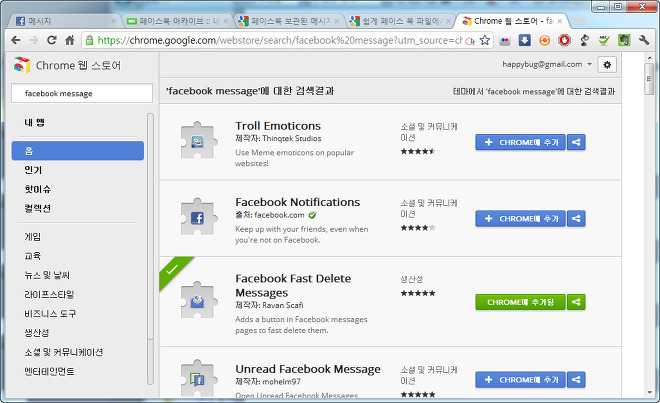
Task: Open Chrome wrench menu icon
Action: (644, 40)
